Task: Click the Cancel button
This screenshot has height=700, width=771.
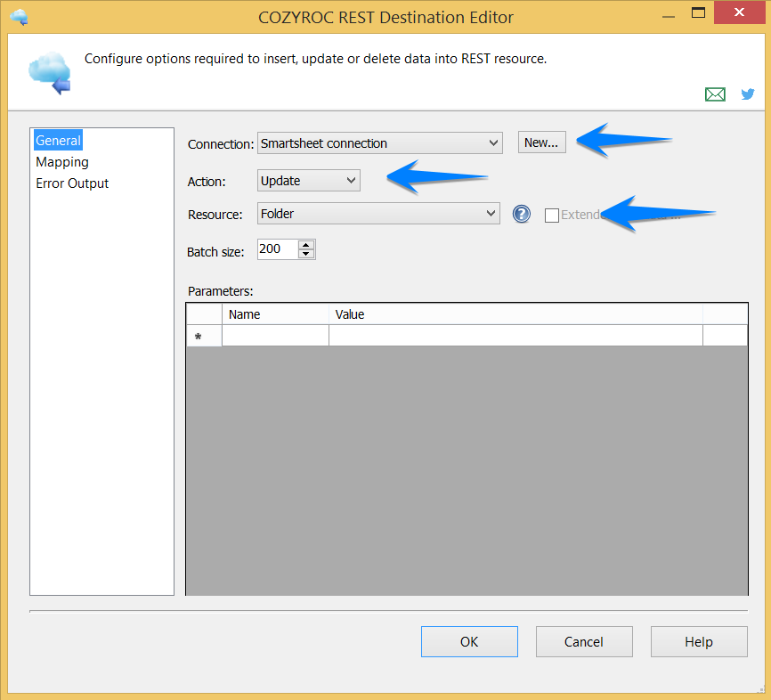Action: [x=584, y=641]
